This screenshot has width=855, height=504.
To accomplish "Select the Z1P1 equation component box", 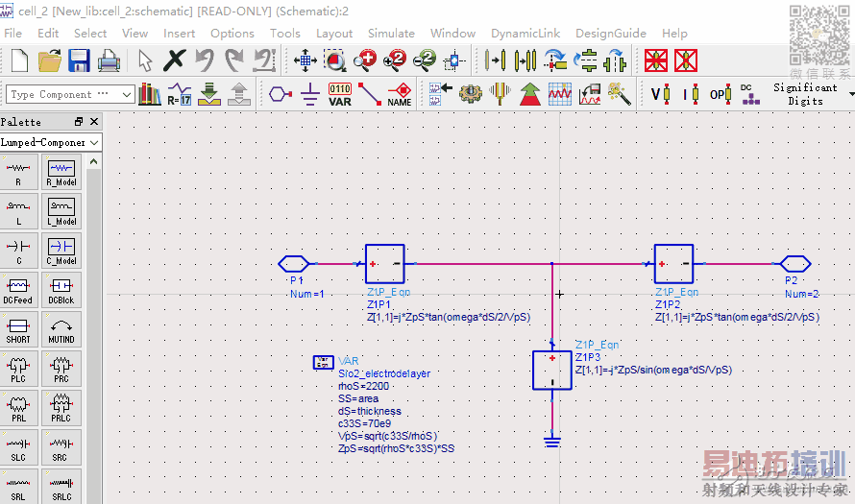I will [385, 264].
